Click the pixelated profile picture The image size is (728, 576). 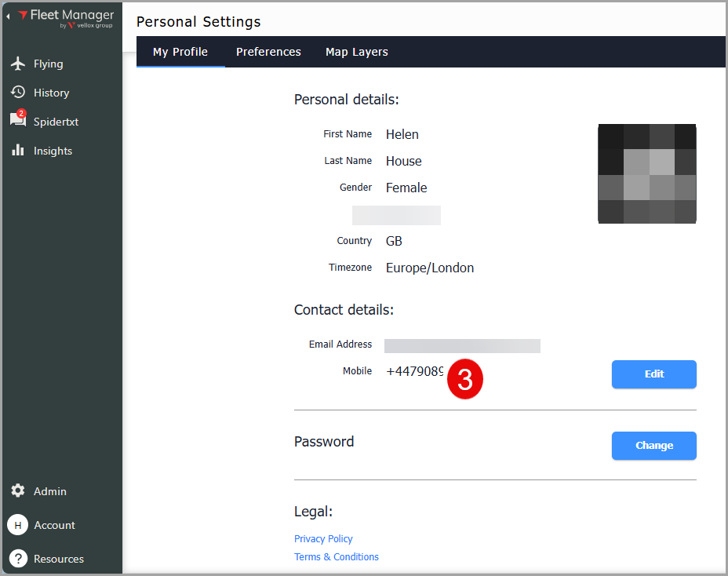tap(647, 173)
